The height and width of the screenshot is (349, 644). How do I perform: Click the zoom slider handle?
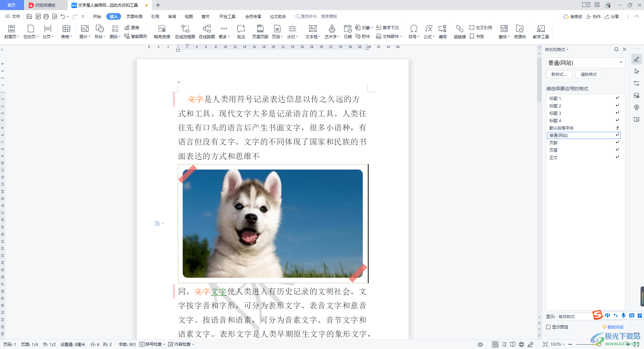coord(599,344)
